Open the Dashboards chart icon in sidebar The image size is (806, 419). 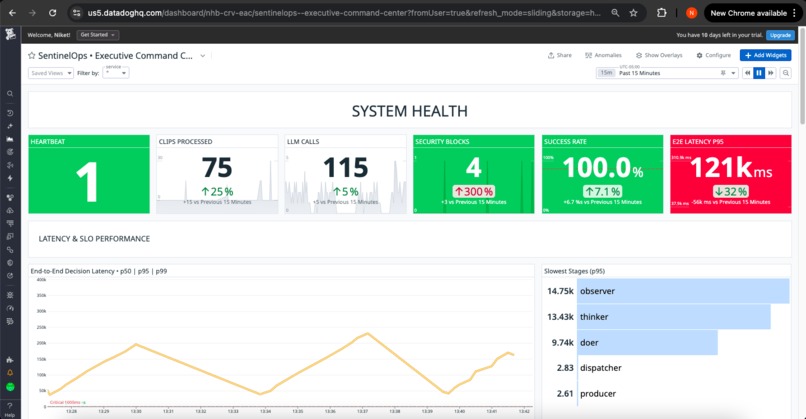tap(10, 139)
